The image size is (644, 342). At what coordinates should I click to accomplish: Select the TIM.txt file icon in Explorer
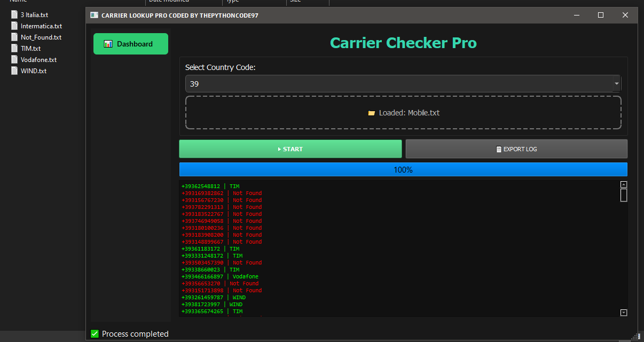(x=15, y=49)
